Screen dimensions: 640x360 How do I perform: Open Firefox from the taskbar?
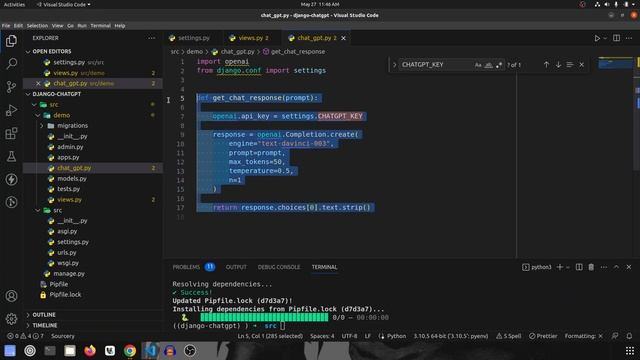click(90, 351)
